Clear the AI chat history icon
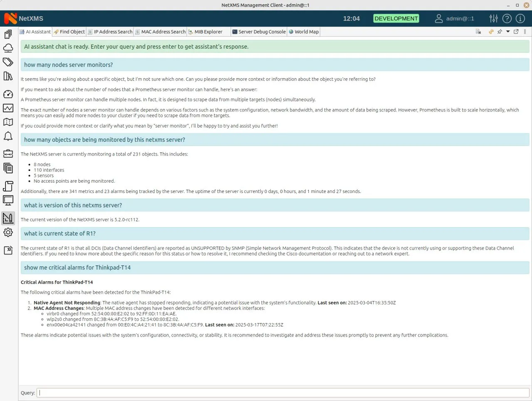The width and height of the screenshot is (532, 401). pos(478,31)
